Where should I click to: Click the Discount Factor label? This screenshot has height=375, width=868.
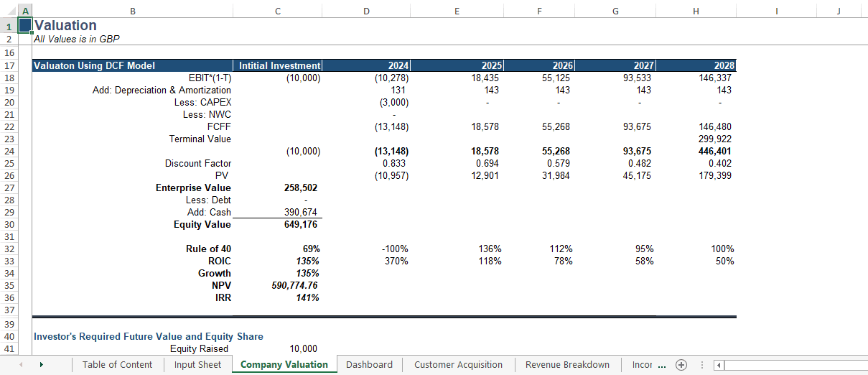[x=198, y=163]
